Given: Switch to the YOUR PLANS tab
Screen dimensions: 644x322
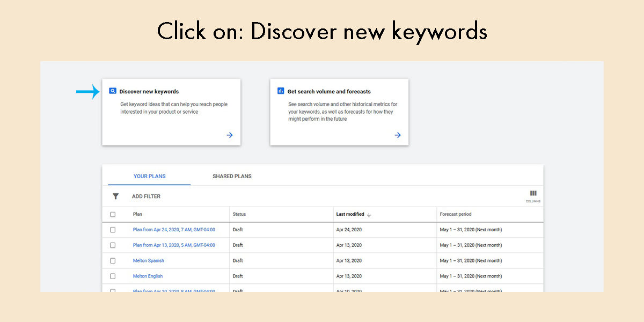Looking at the screenshot, I should [x=149, y=176].
